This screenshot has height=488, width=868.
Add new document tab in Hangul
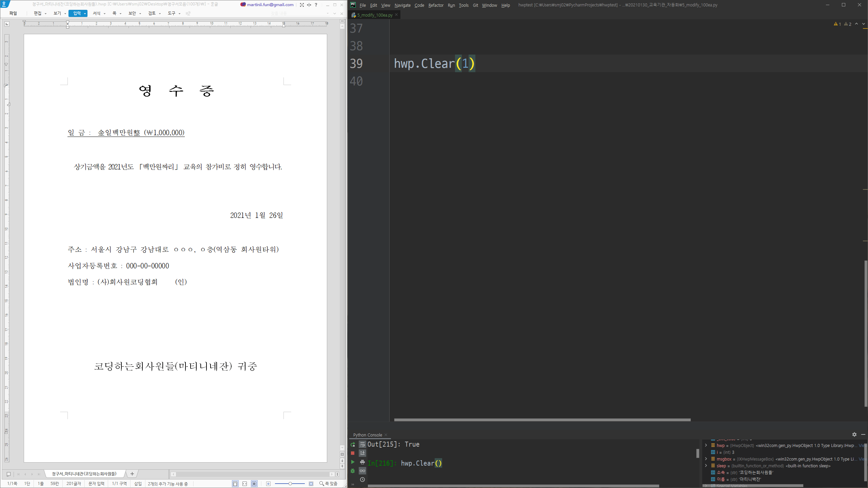coord(132,474)
